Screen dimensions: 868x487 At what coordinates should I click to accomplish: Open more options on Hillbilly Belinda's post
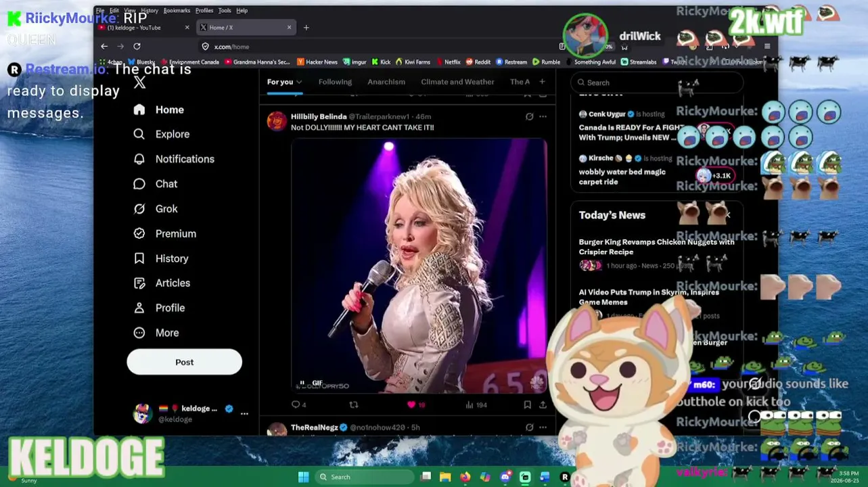pyautogui.click(x=543, y=116)
